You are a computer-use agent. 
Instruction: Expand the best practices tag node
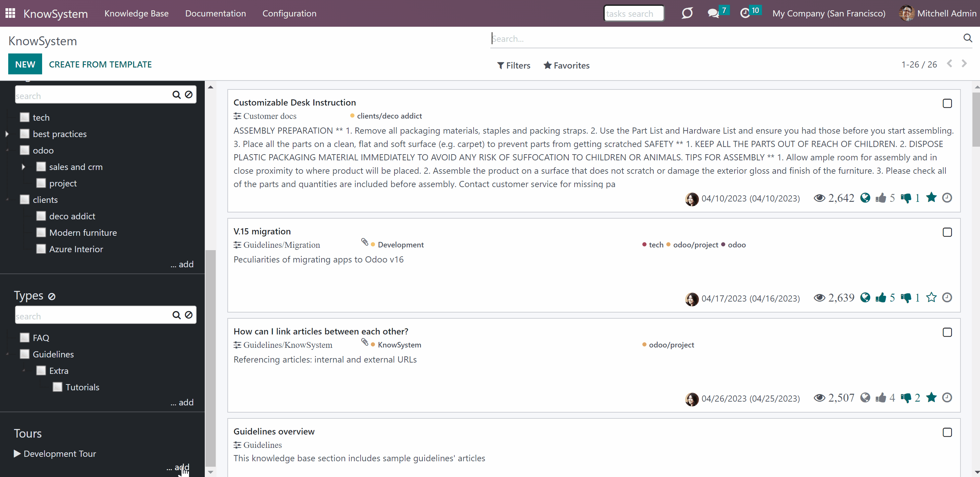coord(7,134)
